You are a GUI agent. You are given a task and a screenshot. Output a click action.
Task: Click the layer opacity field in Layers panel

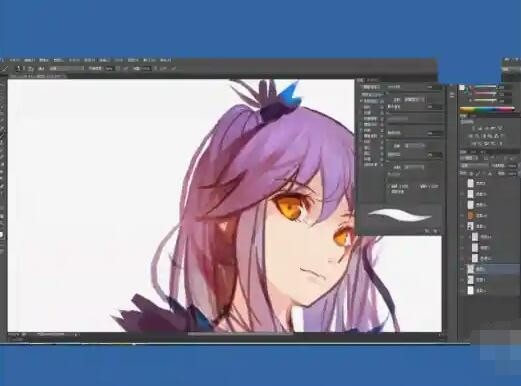point(512,166)
